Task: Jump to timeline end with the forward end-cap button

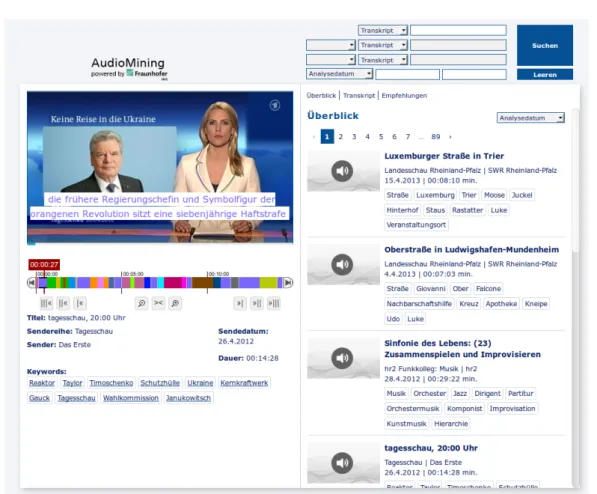Action: (x=288, y=283)
